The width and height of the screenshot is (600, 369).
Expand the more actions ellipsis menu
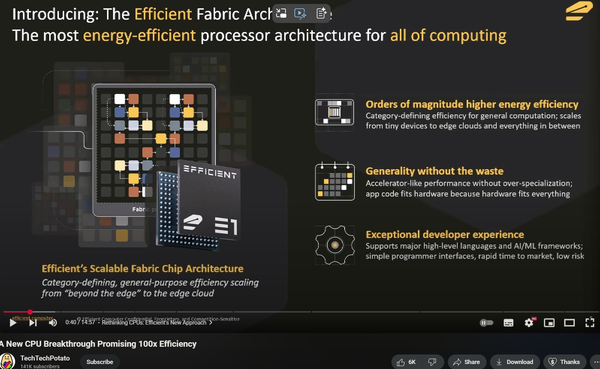pyautogui.click(x=595, y=362)
